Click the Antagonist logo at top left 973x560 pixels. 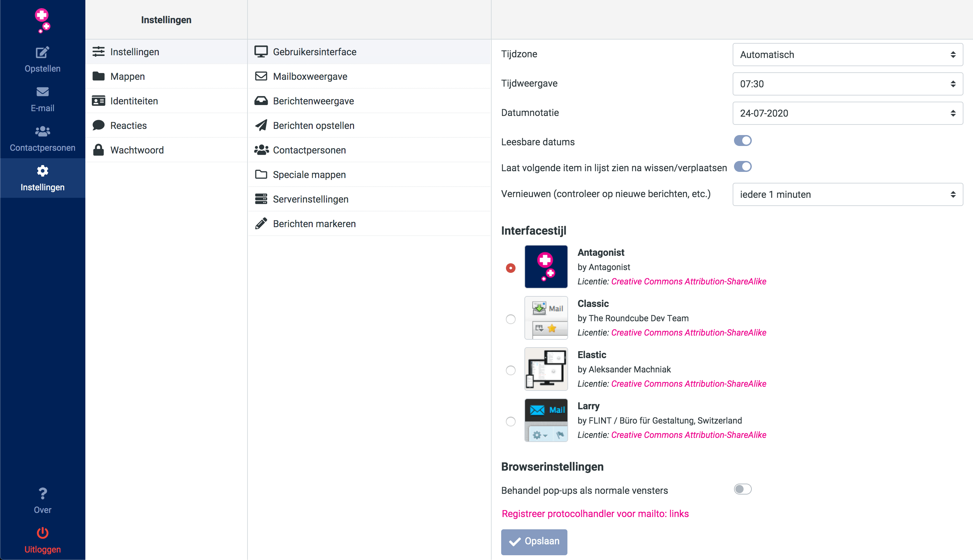(42, 20)
